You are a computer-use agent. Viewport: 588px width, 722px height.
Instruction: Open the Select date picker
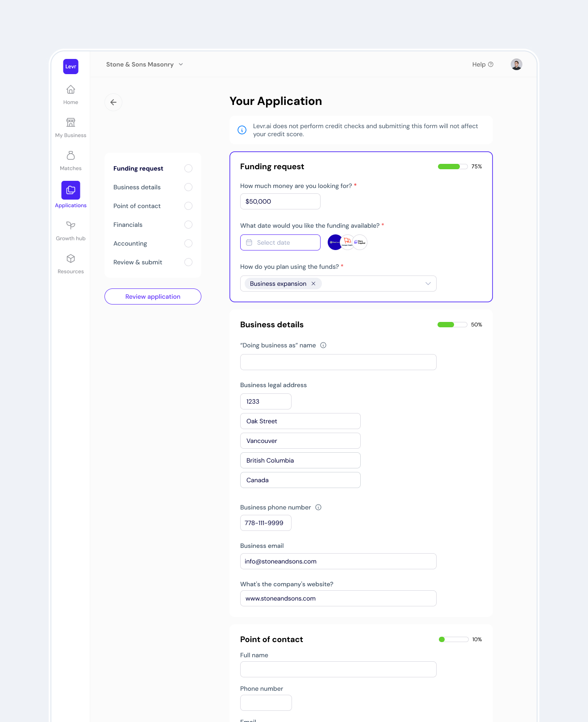pyautogui.click(x=280, y=242)
